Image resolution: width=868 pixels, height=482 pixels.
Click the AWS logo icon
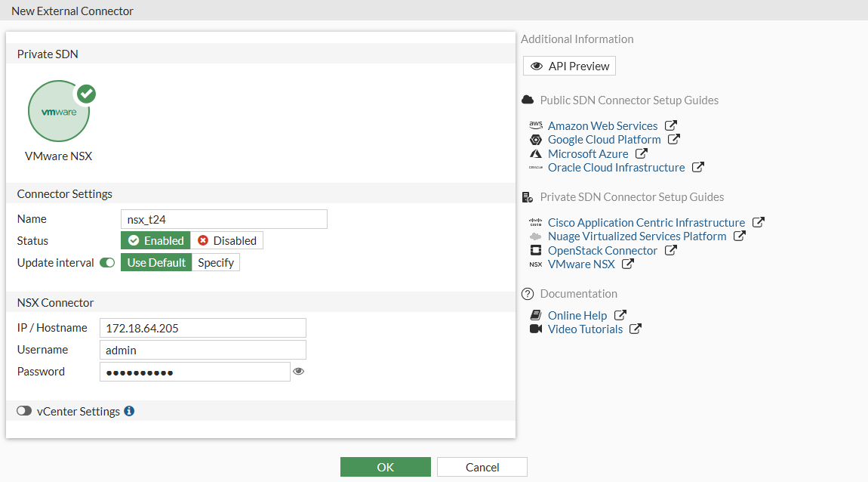536,125
